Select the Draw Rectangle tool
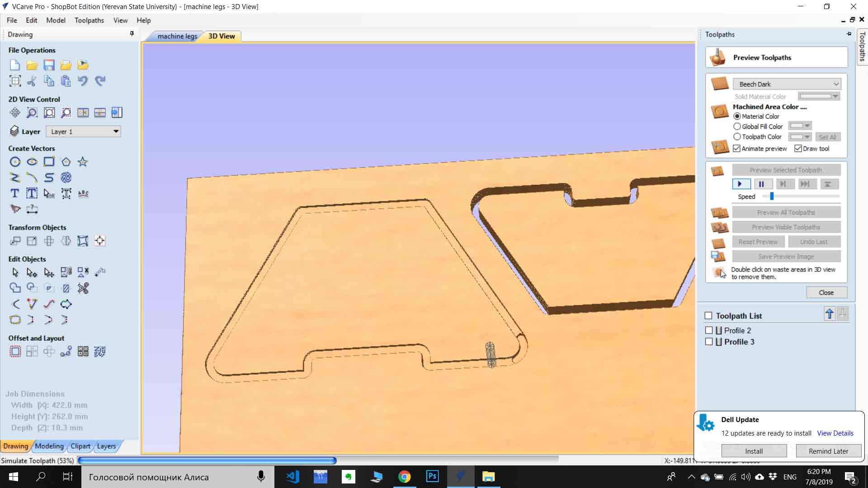Image resolution: width=868 pixels, height=488 pixels. pos(49,162)
